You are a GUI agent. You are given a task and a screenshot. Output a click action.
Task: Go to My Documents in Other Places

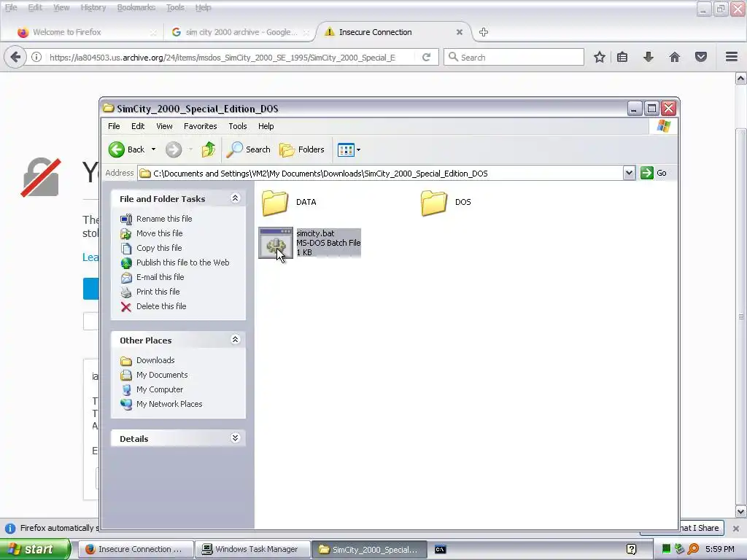(162, 375)
